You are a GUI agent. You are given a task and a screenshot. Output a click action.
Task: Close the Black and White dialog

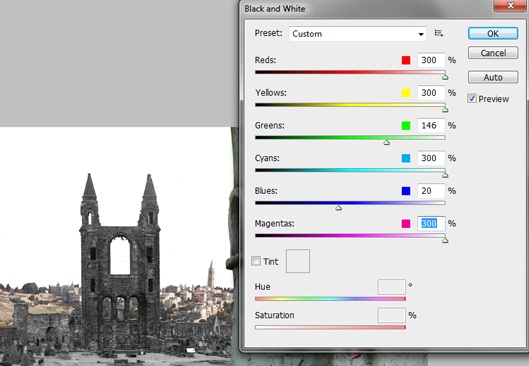[510, 5]
